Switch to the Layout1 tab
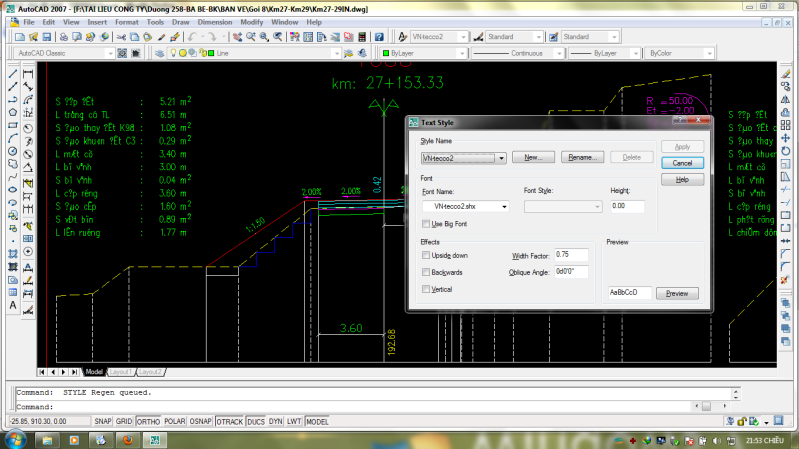The width and height of the screenshot is (799, 449). [x=120, y=372]
